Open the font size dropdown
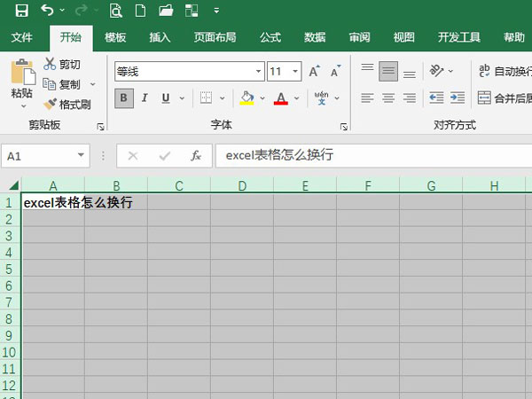This screenshot has width=532, height=399. pos(295,71)
